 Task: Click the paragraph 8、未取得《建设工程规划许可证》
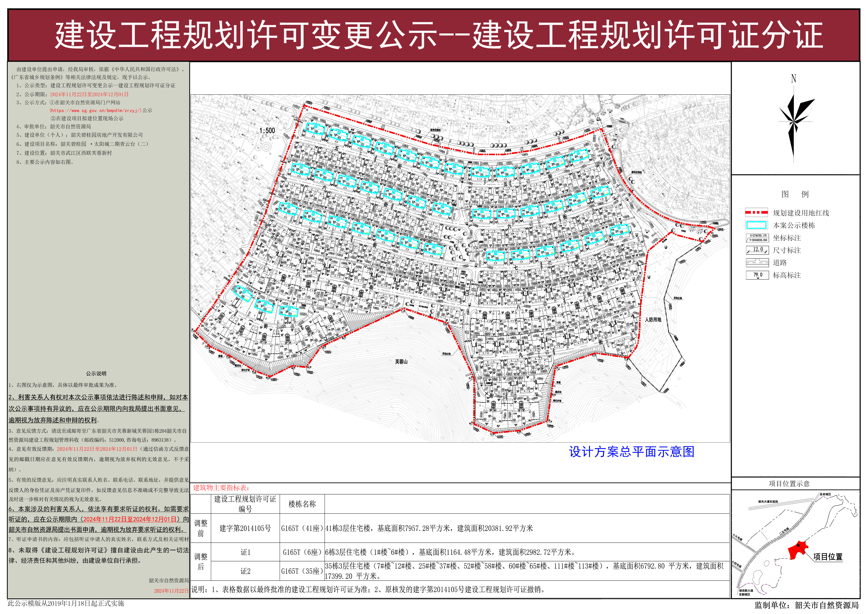click(99, 555)
